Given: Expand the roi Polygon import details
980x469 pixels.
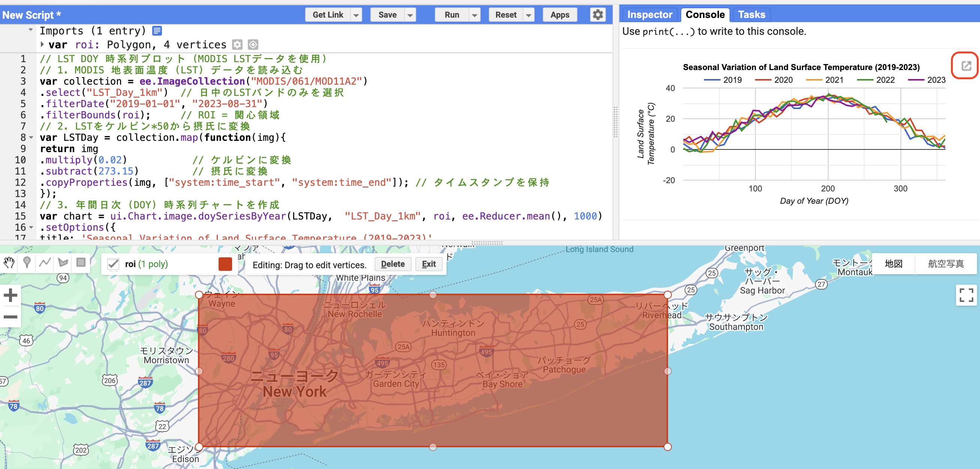Looking at the screenshot, I should 42,45.
